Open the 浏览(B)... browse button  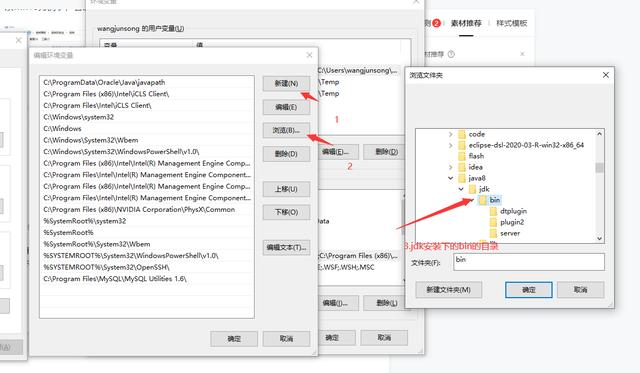coord(286,130)
